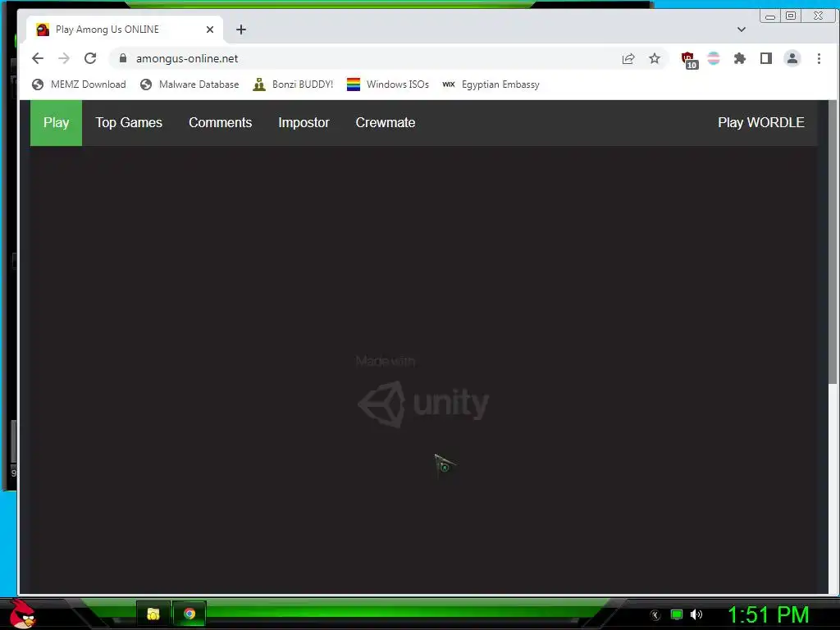
Task: Select the Play menu item
Action: 56,123
